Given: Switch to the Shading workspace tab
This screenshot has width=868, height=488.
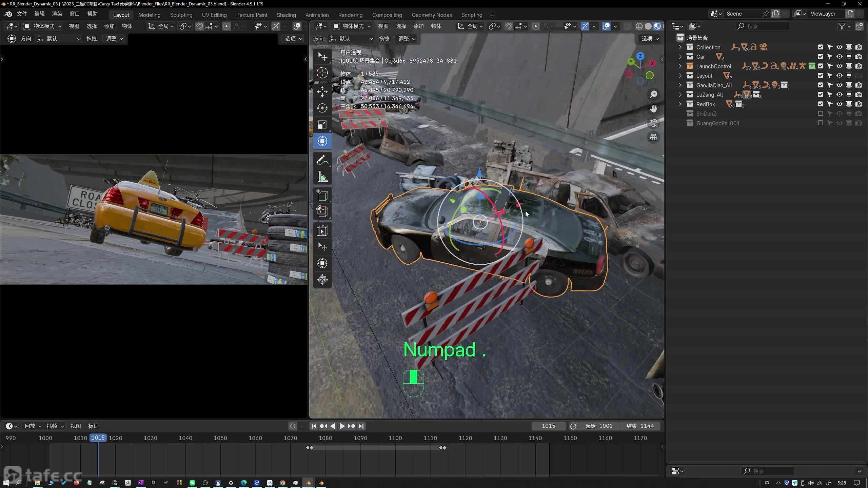Looking at the screenshot, I should coord(286,15).
